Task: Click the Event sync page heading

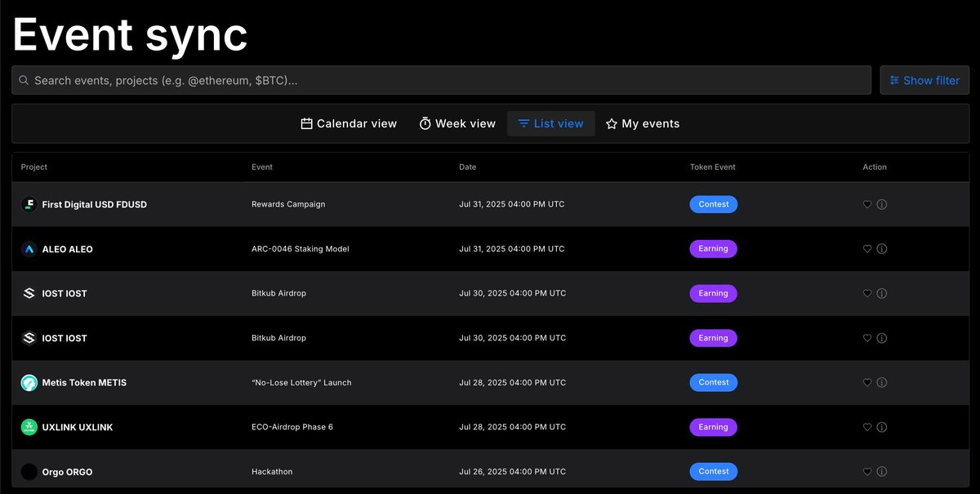Action: coord(131,34)
